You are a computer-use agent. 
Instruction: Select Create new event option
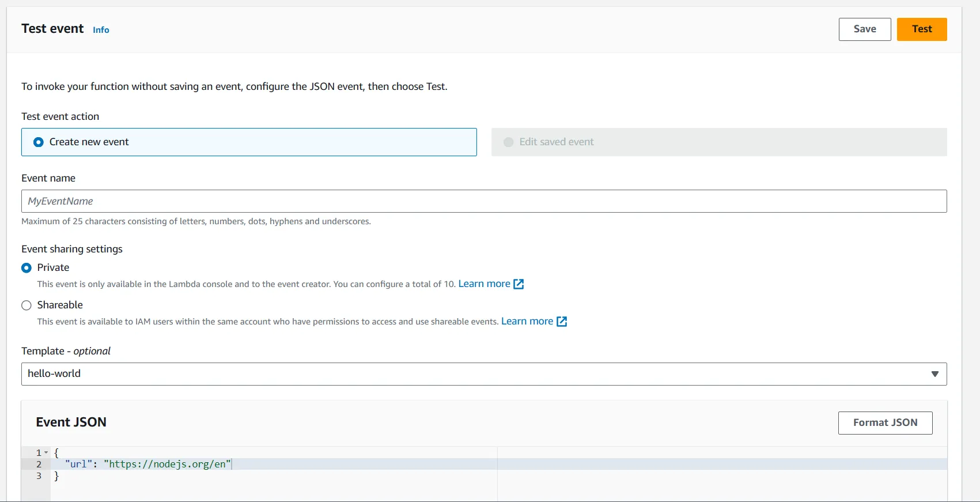(x=249, y=142)
